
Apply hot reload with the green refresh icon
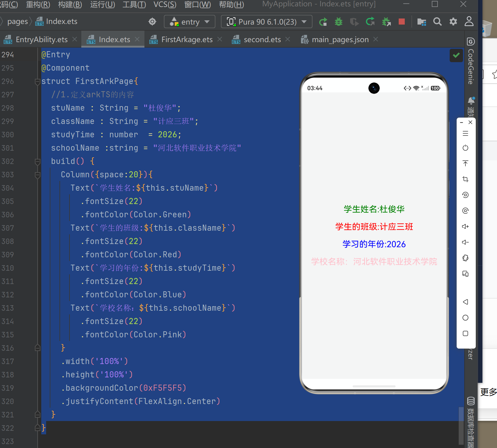370,22
